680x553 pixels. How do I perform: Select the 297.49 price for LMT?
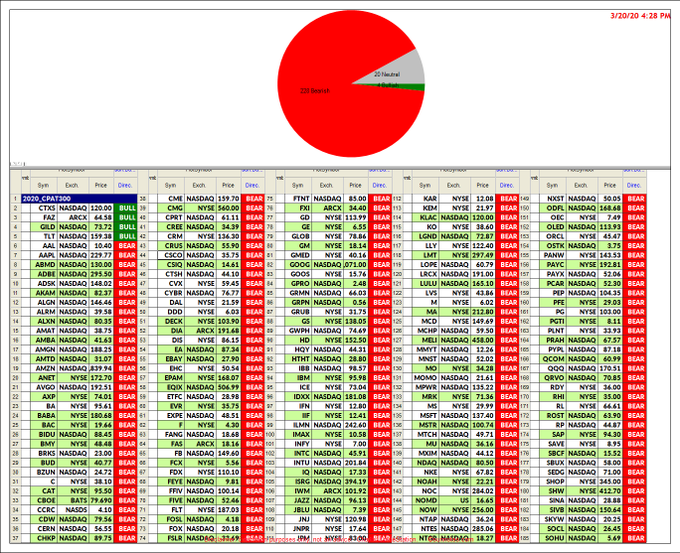pos(483,255)
